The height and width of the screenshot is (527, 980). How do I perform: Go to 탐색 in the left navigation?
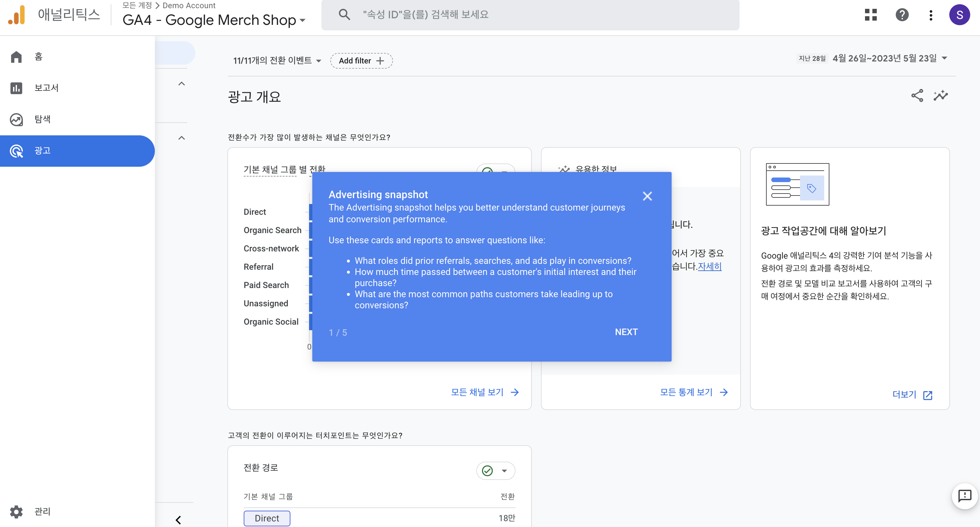(x=42, y=119)
